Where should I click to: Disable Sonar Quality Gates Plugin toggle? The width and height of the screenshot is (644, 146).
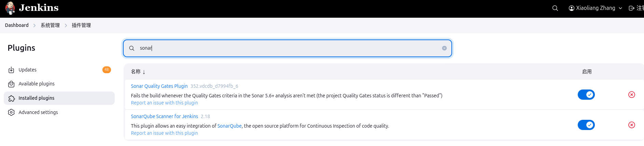coord(586,95)
